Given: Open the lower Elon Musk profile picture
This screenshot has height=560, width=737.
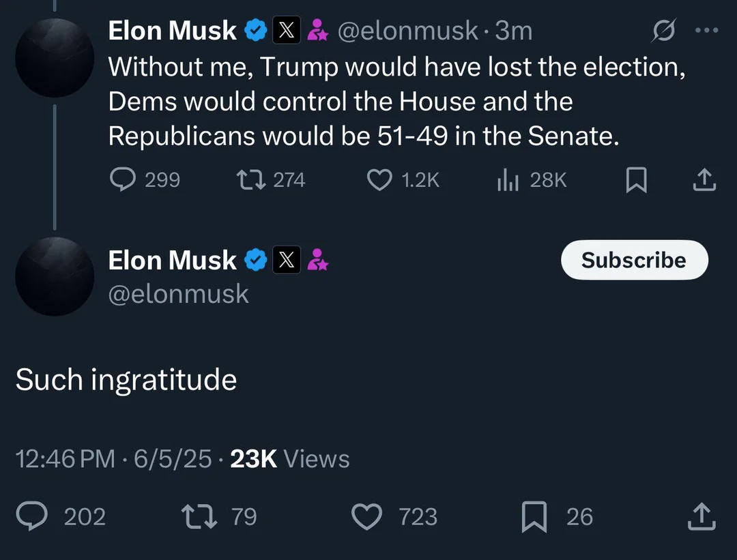Looking at the screenshot, I should (54, 276).
